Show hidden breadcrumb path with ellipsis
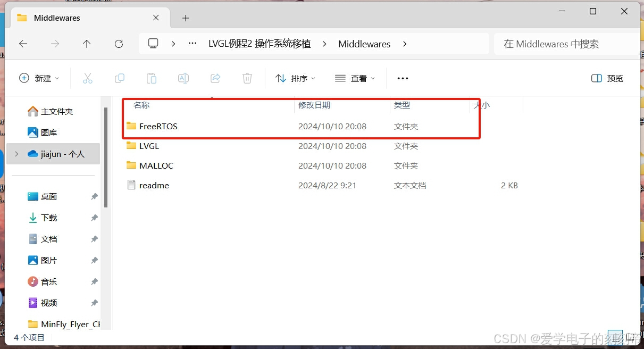The height and width of the screenshot is (349, 644). [x=193, y=44]
